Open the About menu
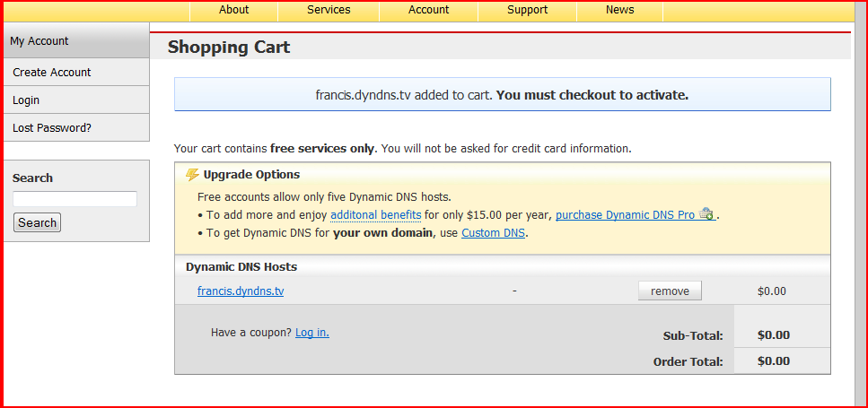868x408 pixels. click(233, 10)
